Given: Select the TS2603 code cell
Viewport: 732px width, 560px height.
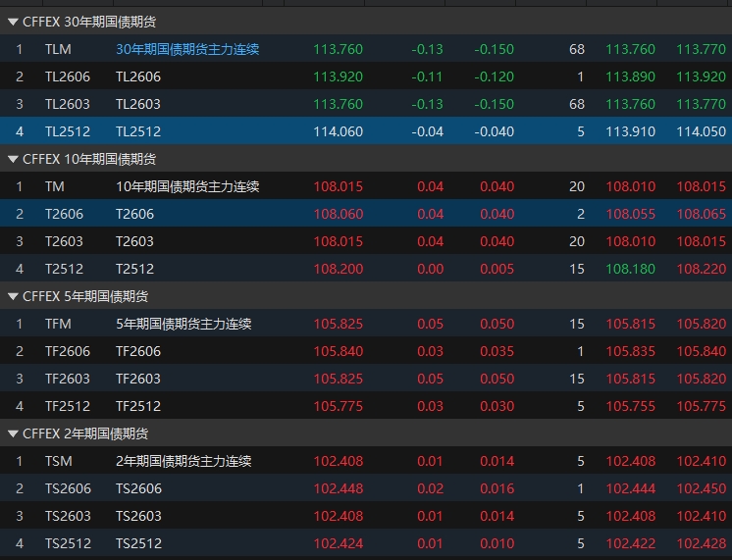Looking at the screenshot, I should [x=68, y=516].
